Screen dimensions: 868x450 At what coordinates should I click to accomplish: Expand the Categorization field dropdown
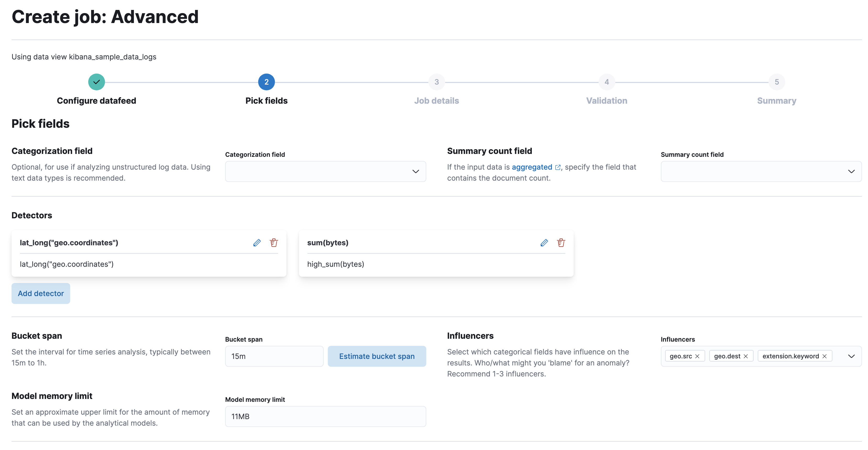(x=416, y=171)
